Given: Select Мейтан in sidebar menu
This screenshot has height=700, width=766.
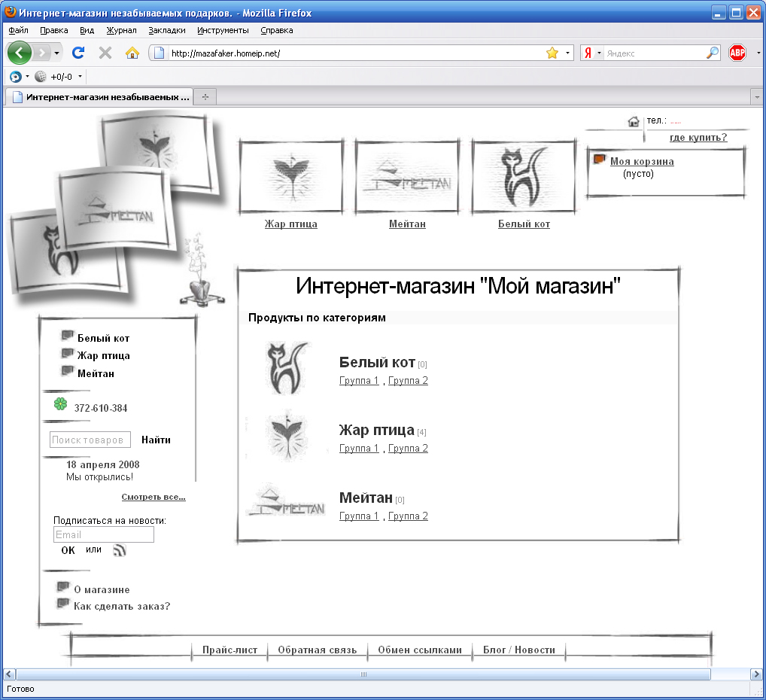Looking at the screenshot, I should [x=96, y=374].
